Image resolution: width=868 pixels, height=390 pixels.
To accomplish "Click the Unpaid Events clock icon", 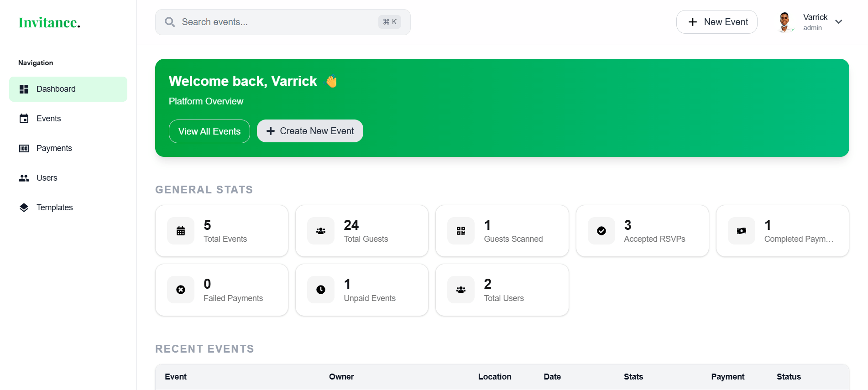I will [321, 290].
